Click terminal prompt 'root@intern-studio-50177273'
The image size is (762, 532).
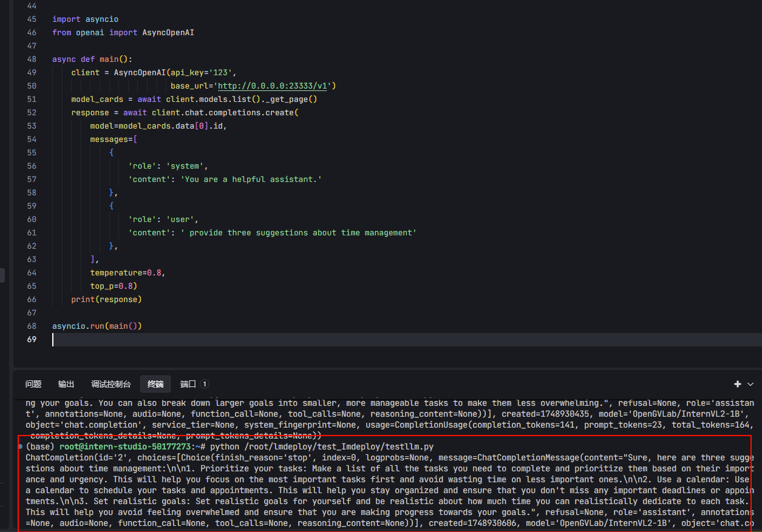tap(126, 446)
